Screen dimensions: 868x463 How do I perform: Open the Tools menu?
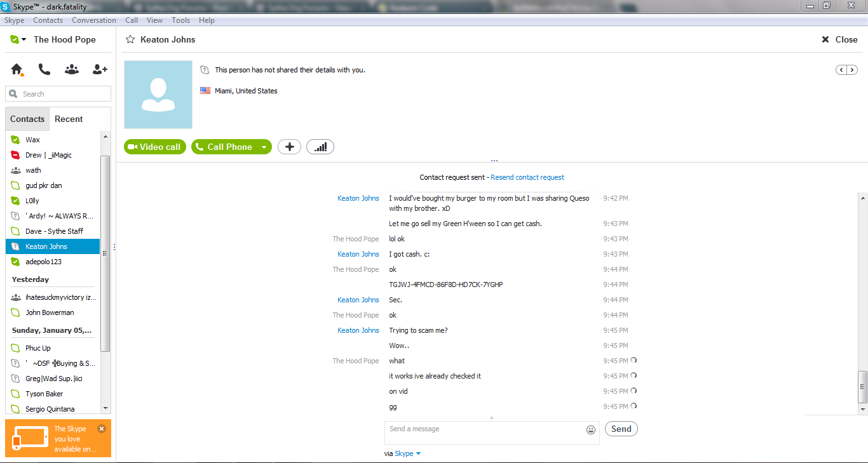click(181, 20)
